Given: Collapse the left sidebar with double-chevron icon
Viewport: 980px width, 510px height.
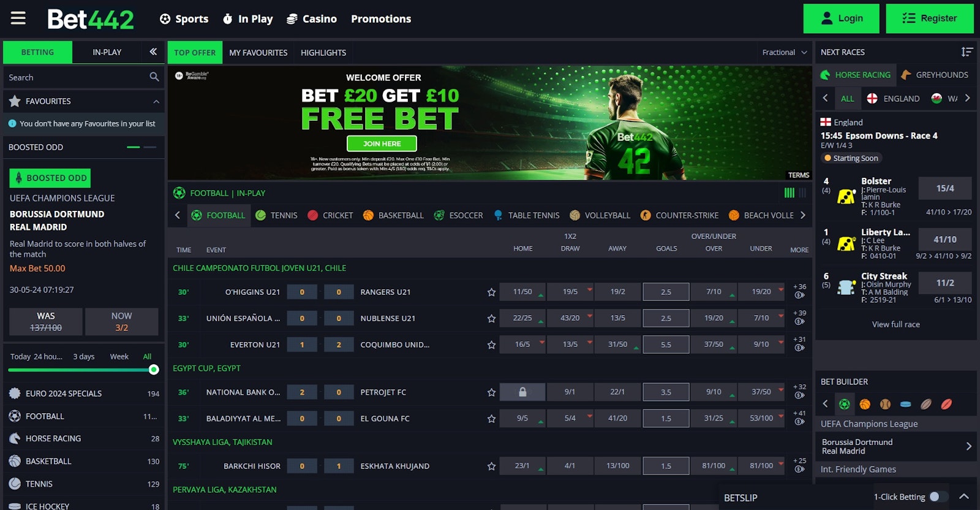Looking at the screenshot, I should 153,52.
